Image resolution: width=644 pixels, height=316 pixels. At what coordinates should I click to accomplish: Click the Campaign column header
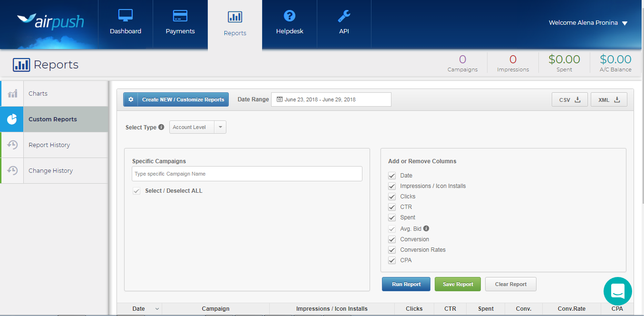coord(215,309)
